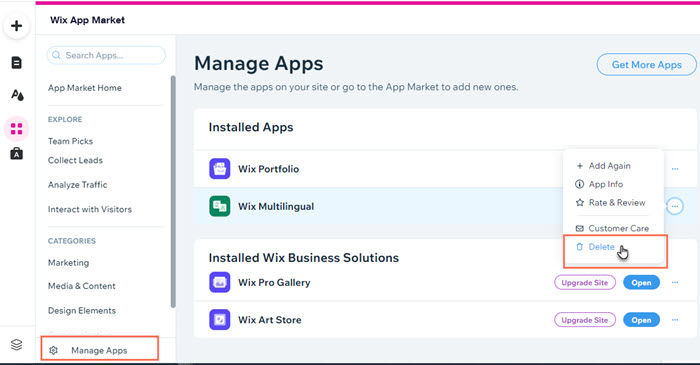Open more options for Wix Art Store
The height and width of the screenshot is (365, 700).
tap(675, 320)
